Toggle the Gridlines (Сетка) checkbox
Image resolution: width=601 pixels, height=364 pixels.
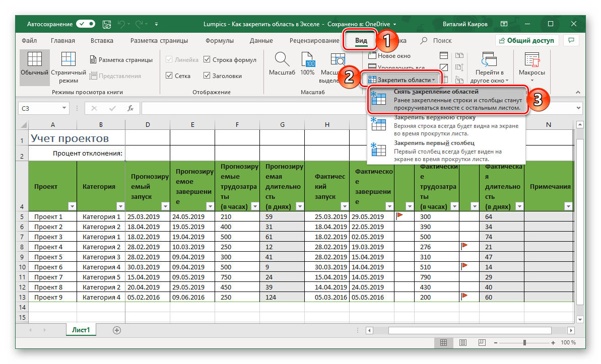click(169, 76)
